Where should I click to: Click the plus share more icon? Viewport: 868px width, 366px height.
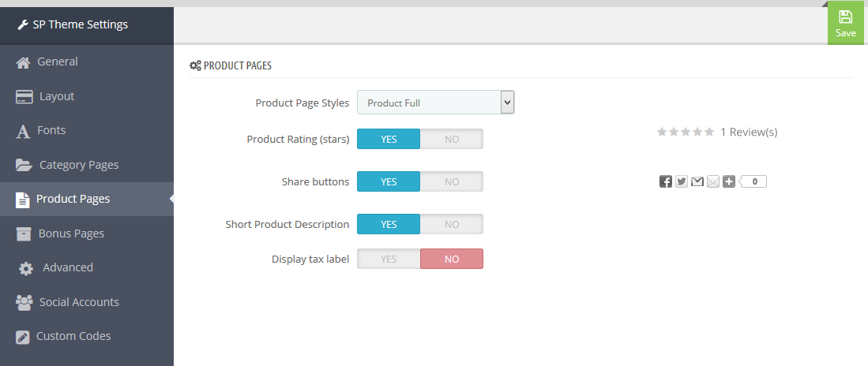729,181
